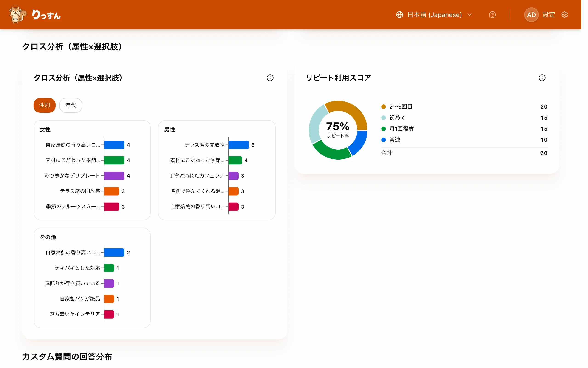This screenshot has width=588, height=368.
Task: Click the total value 60
Action: point(543,153)
